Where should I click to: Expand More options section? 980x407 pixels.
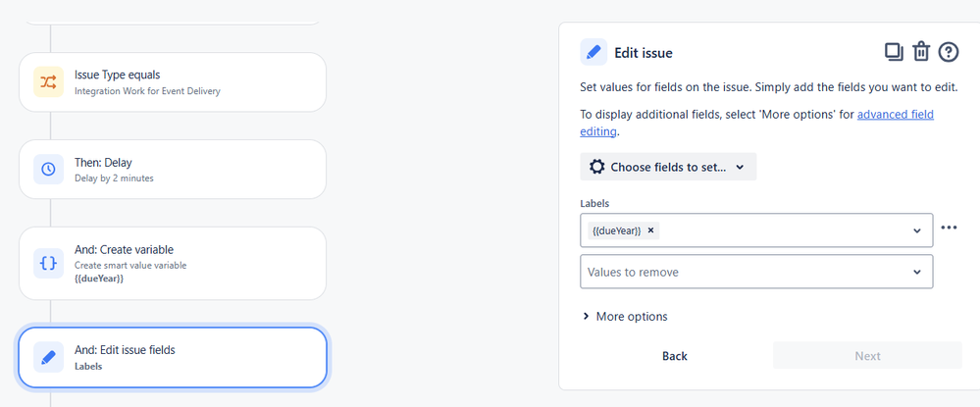(x=625, y=317)
